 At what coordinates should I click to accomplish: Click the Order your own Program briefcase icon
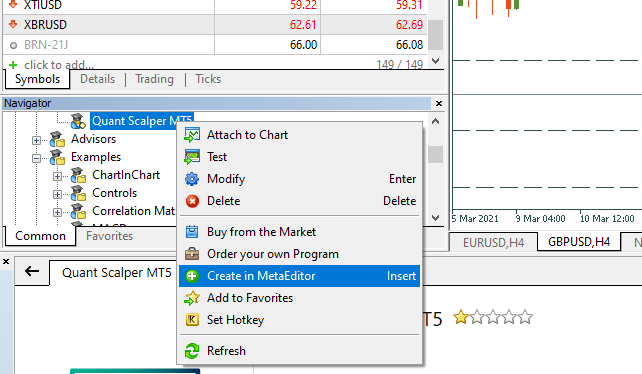(192, 254)
